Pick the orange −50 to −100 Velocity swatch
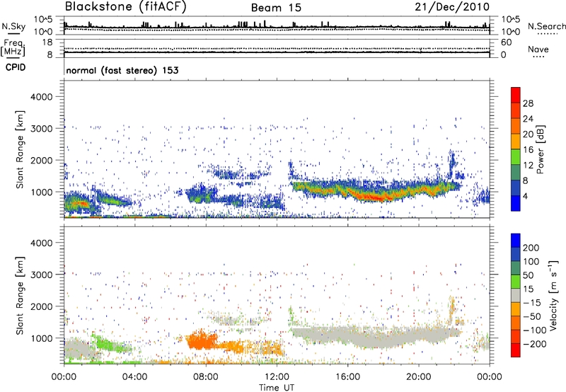 click(516, 323)
